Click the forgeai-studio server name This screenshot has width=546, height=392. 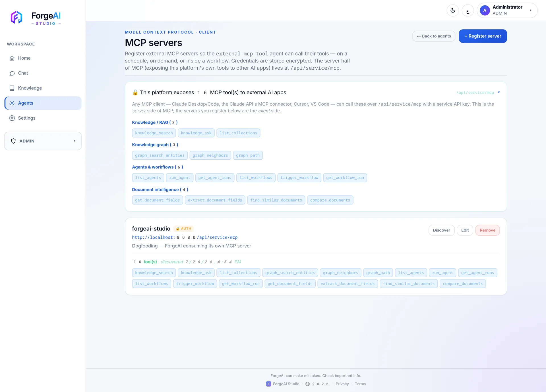pyautogui.click(x=151, y=229)
